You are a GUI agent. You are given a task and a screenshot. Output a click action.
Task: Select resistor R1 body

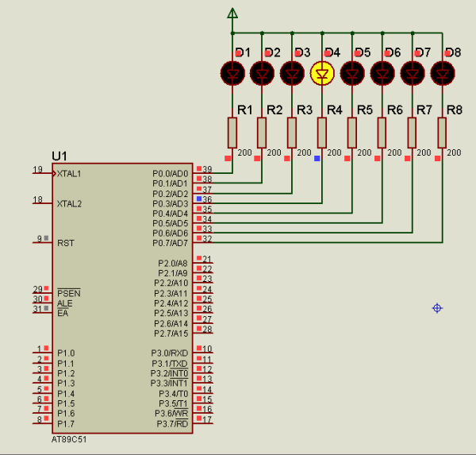(x=232, y=133)
